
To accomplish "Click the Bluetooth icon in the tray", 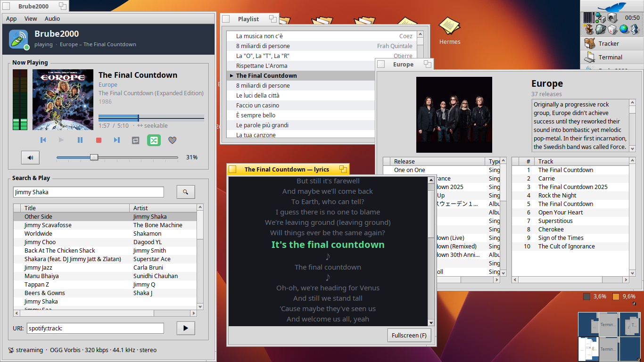I will tap(635, 29).
